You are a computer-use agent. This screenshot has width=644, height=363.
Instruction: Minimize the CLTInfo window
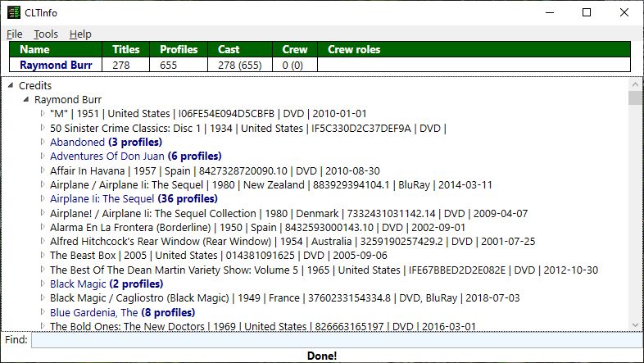[550, 13]
